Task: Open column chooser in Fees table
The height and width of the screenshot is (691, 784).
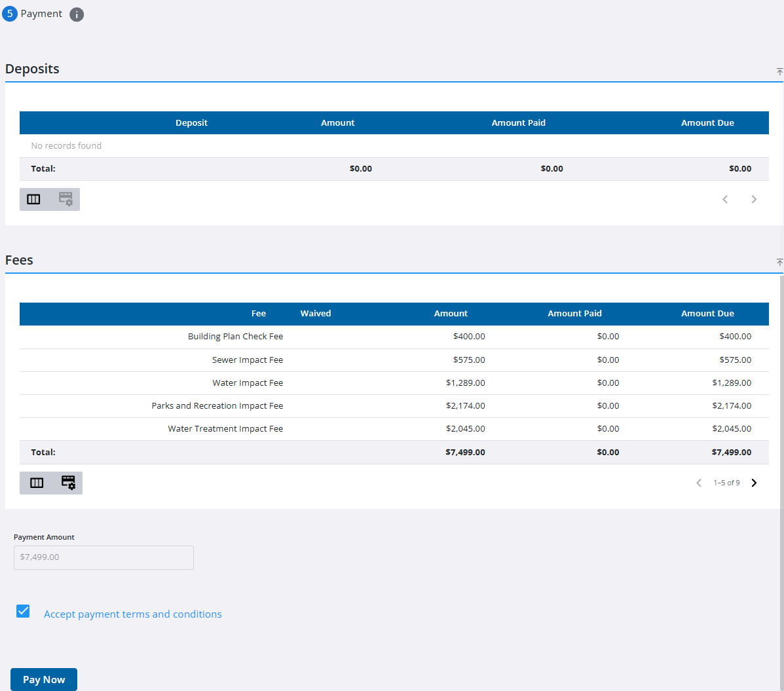Action: coord(37,483)
